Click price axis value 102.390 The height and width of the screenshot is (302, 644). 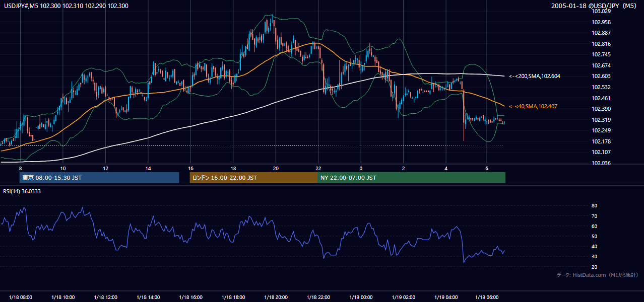pos(601,109)
